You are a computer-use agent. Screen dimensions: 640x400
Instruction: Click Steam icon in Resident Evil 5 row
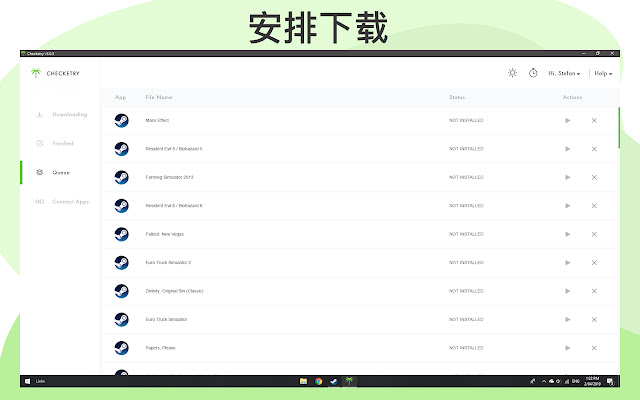tap(122, 149)
